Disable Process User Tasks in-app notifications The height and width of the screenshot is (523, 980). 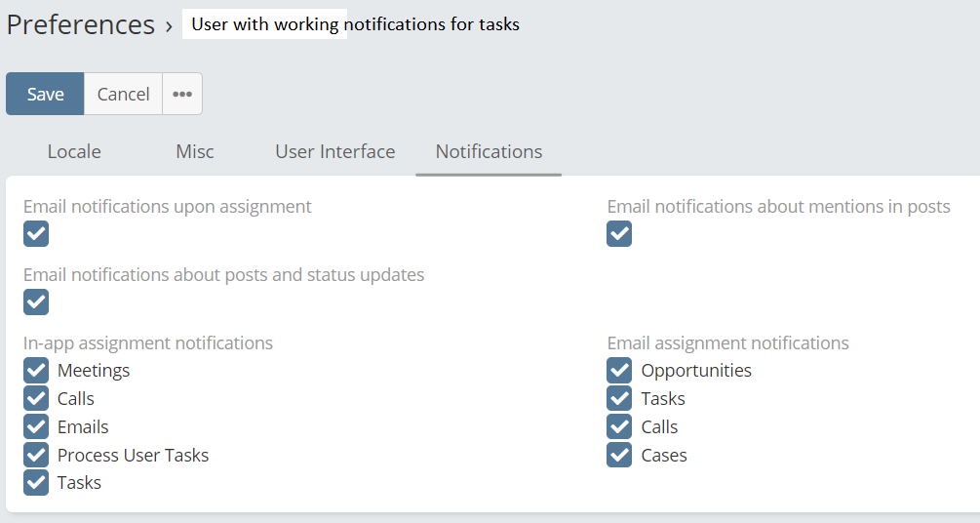click(x=36, y=455)
